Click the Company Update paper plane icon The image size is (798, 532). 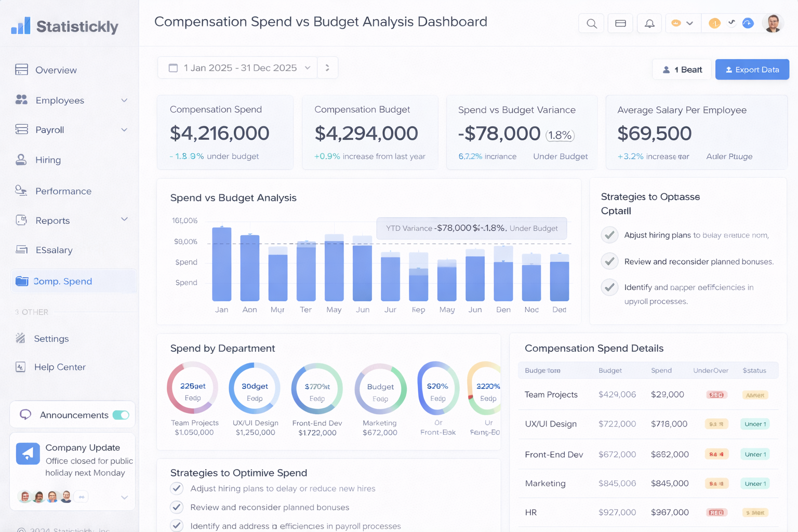(x=28, y=454)
